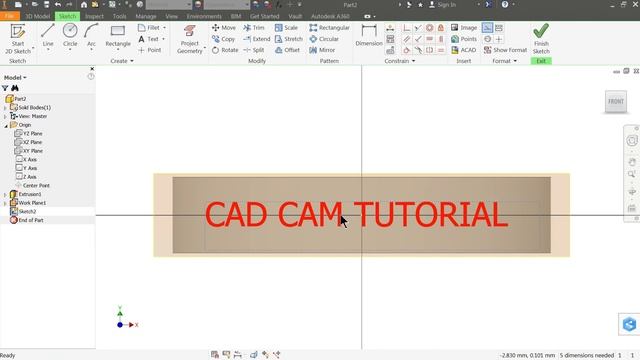Screen dimensions: 640x360
Task: Collapse the Origin folder
Action: click(6, 125)
